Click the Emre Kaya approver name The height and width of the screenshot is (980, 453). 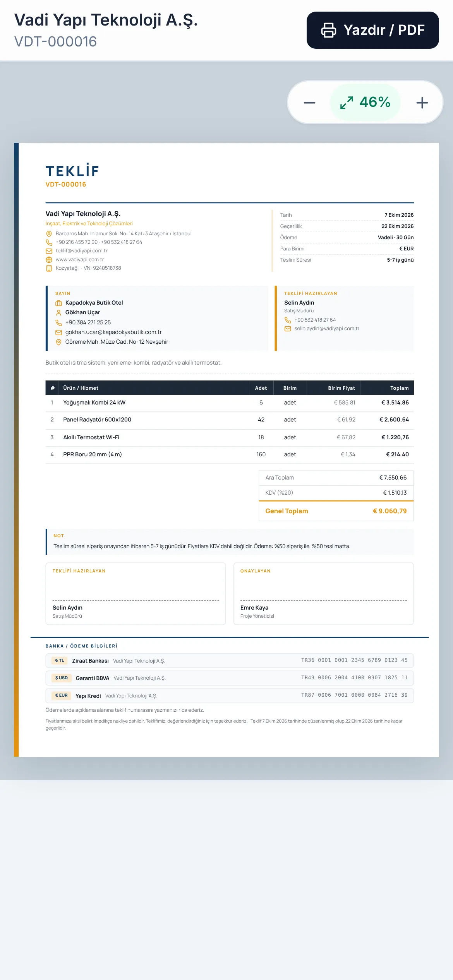[254, 608]
